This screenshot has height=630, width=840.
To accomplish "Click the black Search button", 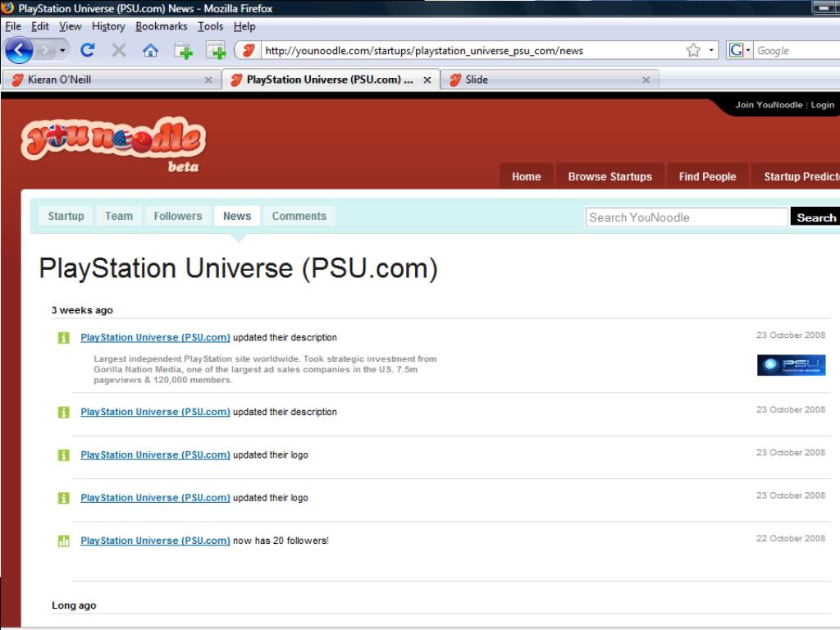I will click(x=815, y=217).
